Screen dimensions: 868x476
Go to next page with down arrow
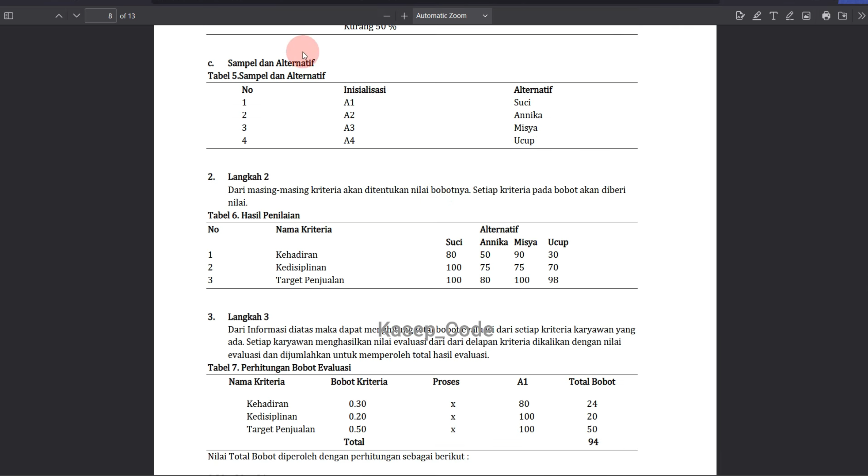tap(76, 16)
